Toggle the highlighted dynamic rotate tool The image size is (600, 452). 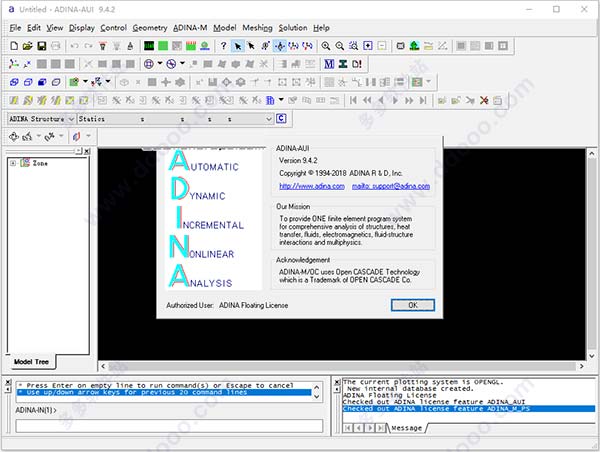[x=280, y=46]
